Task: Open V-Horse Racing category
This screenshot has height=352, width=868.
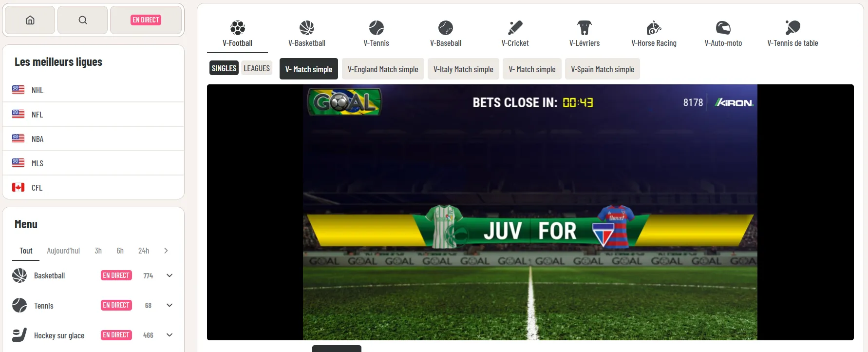Action: 654,34
